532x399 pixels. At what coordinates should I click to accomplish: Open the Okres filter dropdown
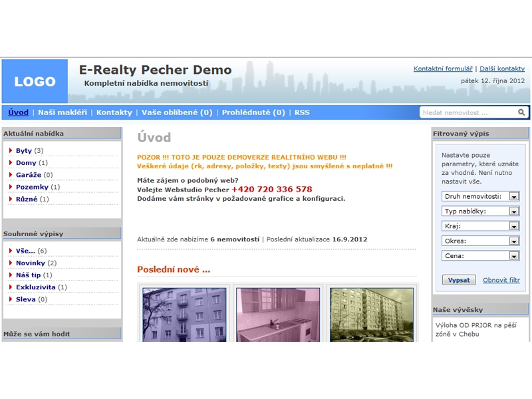tap(480, 241)
